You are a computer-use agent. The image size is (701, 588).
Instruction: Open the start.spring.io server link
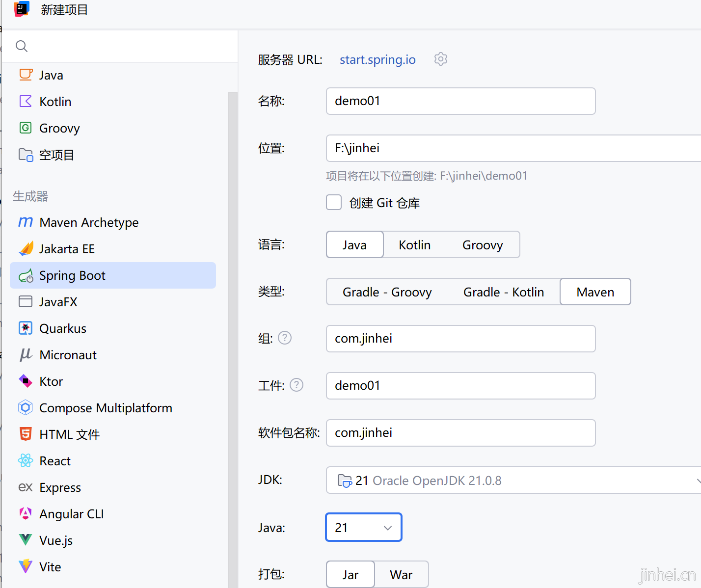point(377,59)
